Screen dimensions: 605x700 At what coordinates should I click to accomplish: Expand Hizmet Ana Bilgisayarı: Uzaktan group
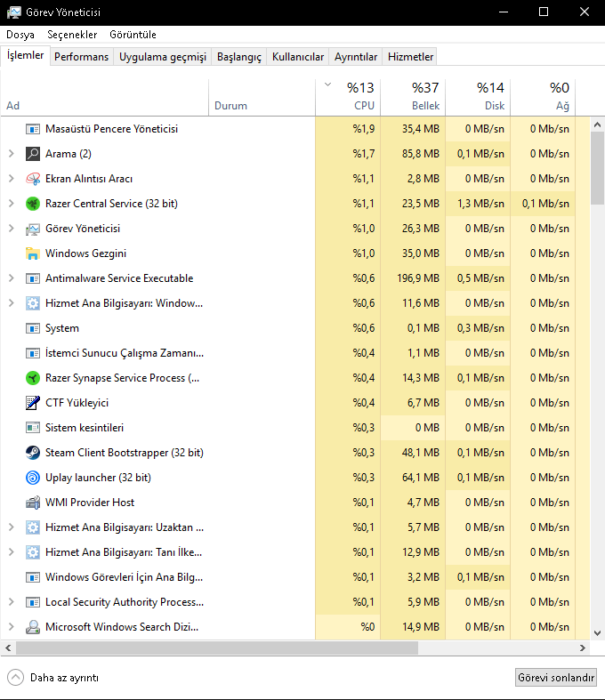(x=12, y=527)
